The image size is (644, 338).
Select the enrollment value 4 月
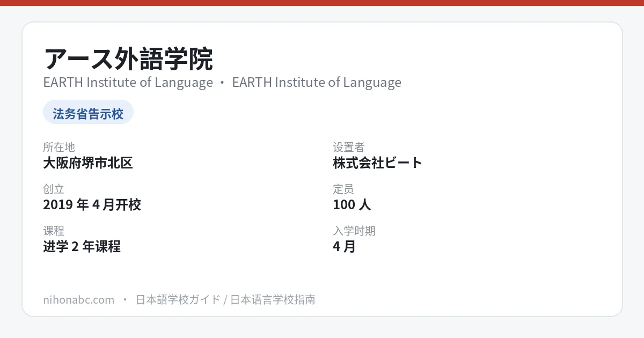click(344, 247)
